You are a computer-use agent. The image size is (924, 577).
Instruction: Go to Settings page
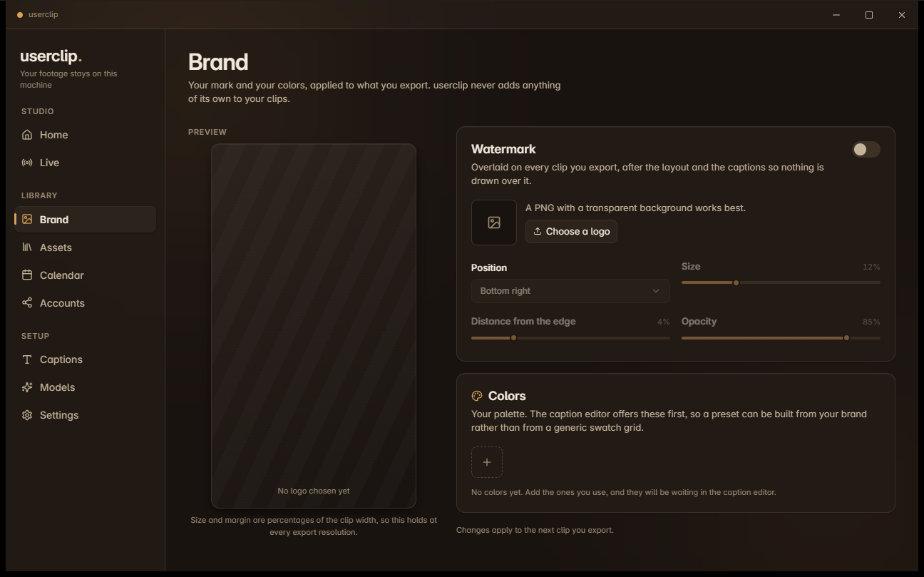(x=85, y=415)
